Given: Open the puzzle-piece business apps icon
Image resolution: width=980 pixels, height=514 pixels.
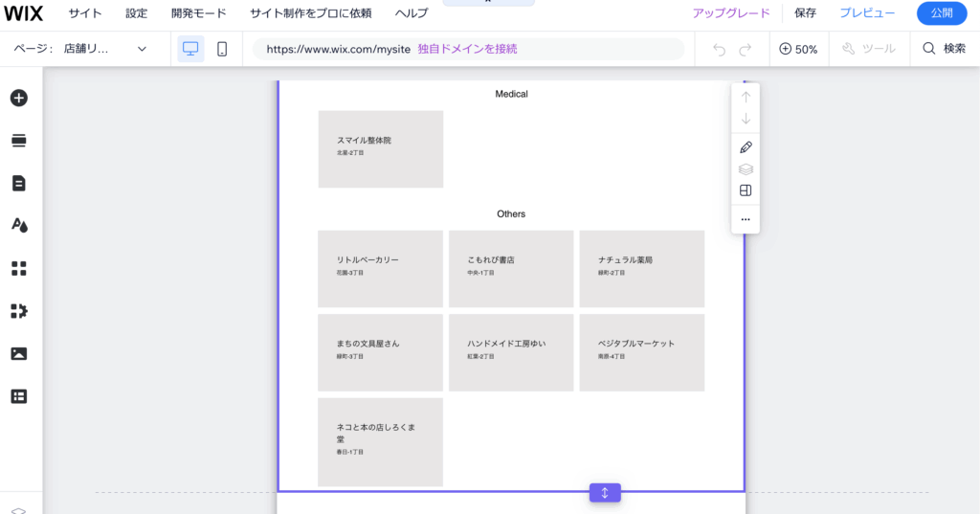Looking at the screenshot, I should (x=19, y=311).
